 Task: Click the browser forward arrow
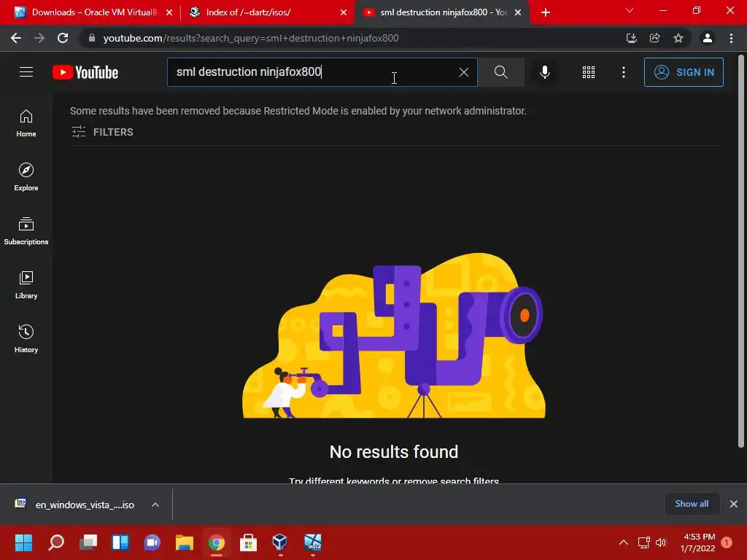point(39,38)
